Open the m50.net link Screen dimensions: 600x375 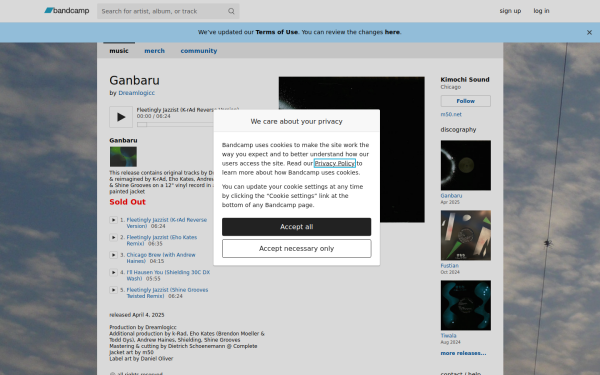(451, 114)
